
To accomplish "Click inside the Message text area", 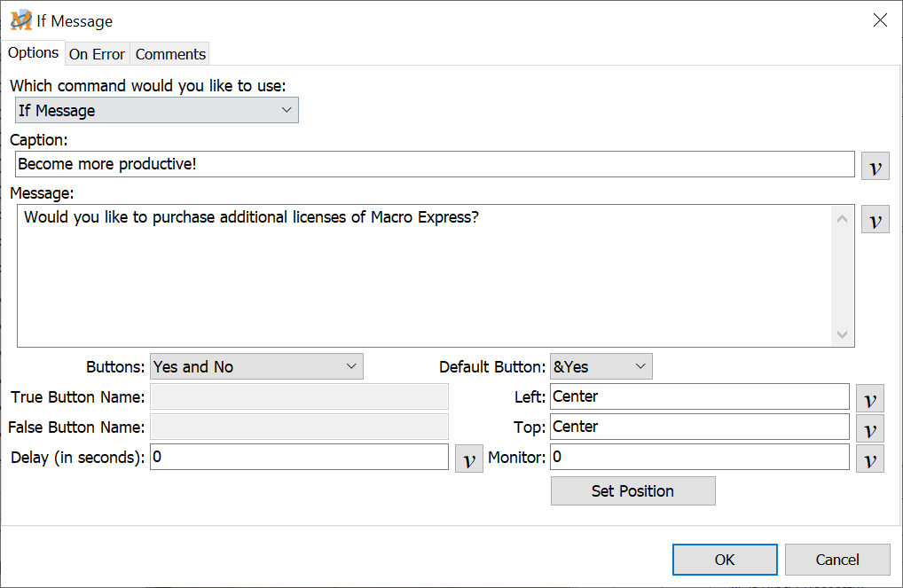I will [424, 276].
